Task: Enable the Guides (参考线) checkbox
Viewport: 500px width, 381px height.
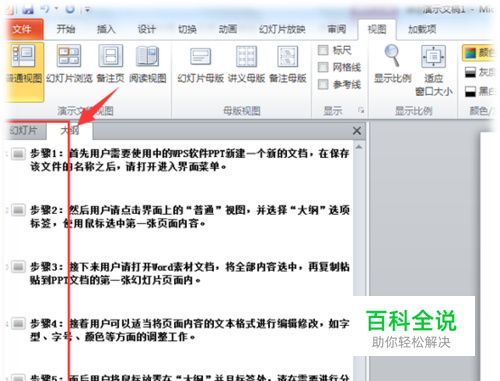Action: click(323, 84)
